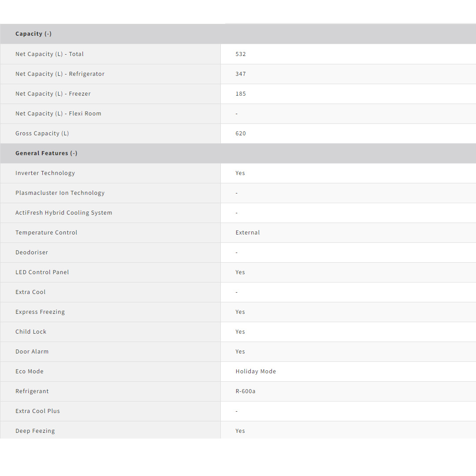The image size is (476, 476).
Task: Click the LED Control Panel label
Action: click(x=42, y=272)
